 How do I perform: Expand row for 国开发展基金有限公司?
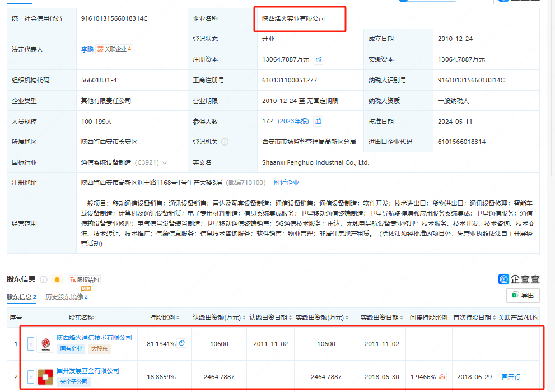pos(31,377)
